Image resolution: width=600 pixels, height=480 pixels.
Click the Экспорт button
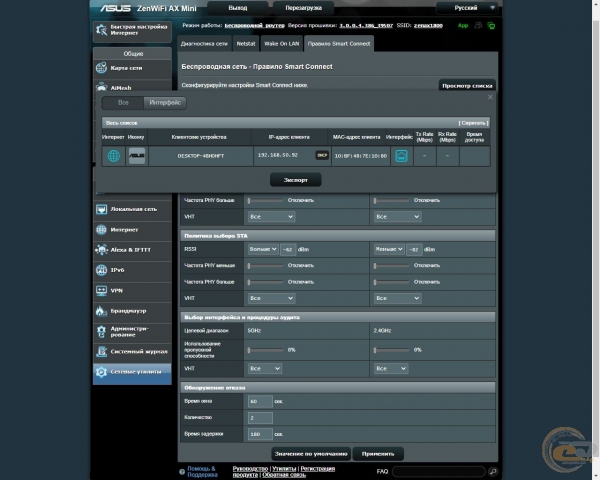295,180
